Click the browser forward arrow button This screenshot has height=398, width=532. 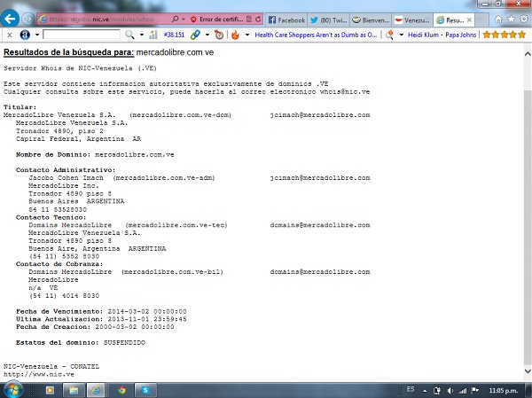pyautogui.click(x=27, y=20)
